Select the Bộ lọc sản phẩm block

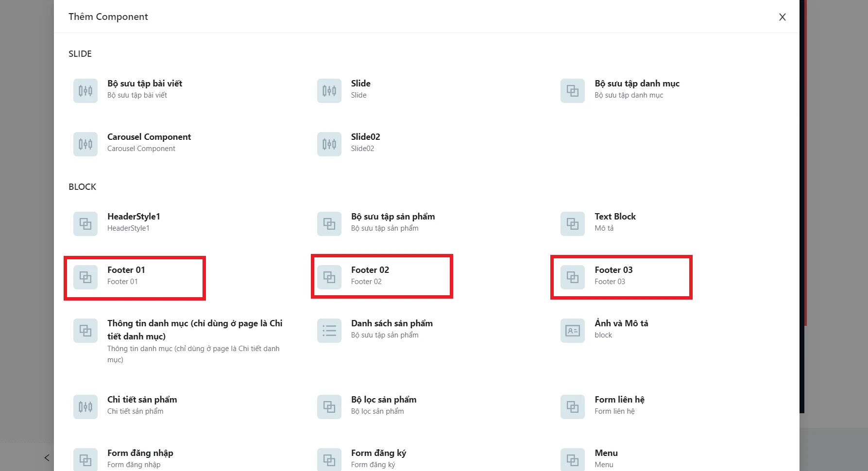pos(383,404)
